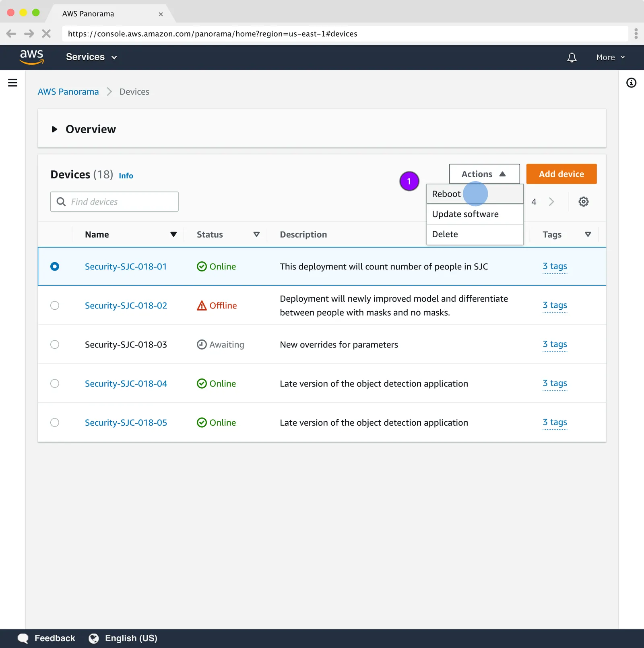Viewport: 644px width, 648px height.
Task: Open Security-SJC-018-02 device link
Action: point(126,306)
